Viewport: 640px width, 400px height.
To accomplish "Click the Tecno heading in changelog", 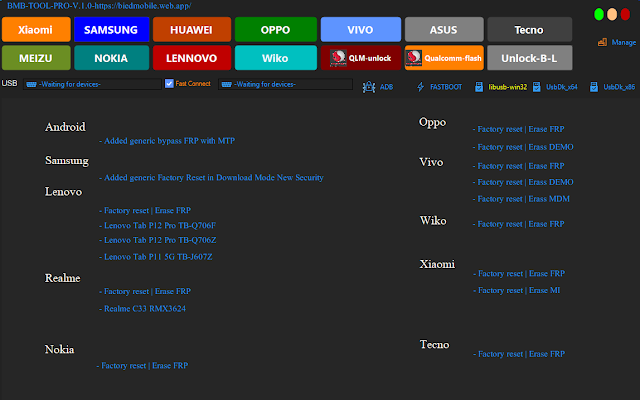I will (x=435, y=344).
